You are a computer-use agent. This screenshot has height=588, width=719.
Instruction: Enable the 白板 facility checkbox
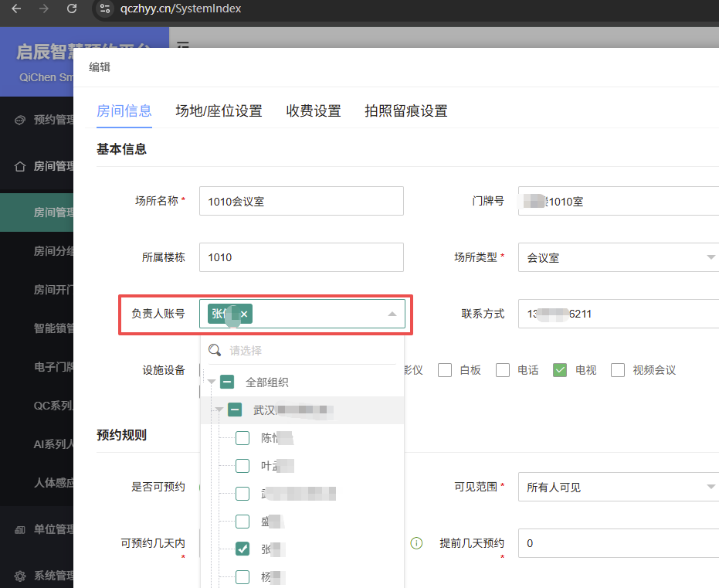click(x=445, y=370)
